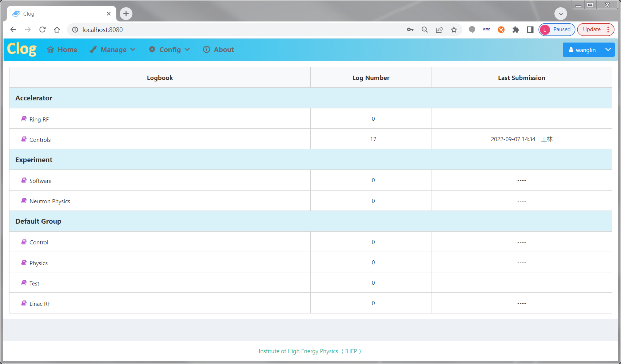This screenshot has width=621, height=364.
Task: Open the tab search dropdown
Action: [561, 13]
